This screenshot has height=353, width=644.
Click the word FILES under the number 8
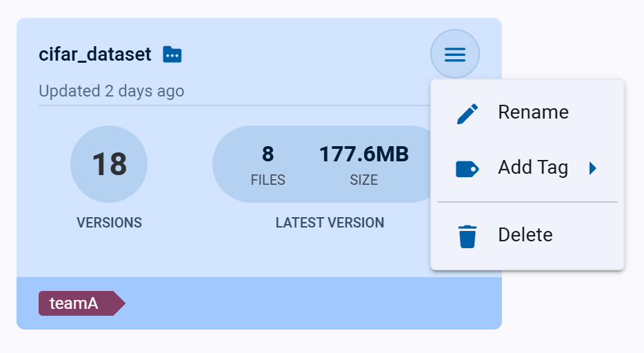pos(268,180)
